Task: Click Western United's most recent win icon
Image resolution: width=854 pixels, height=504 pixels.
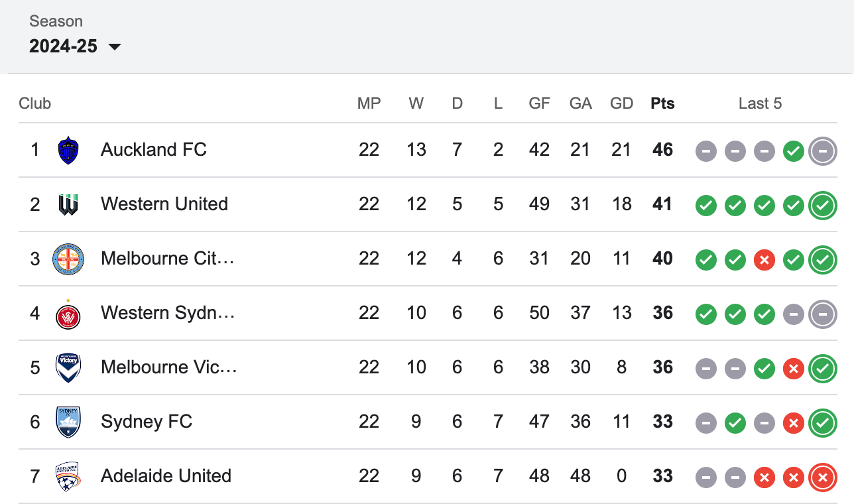Action: [x=823, y=206]
